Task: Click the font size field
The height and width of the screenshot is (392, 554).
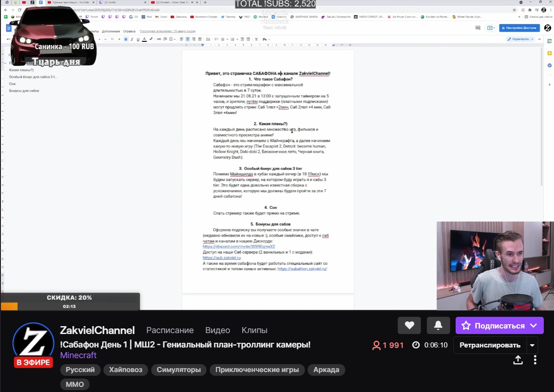Action: (x=112, y=39)
